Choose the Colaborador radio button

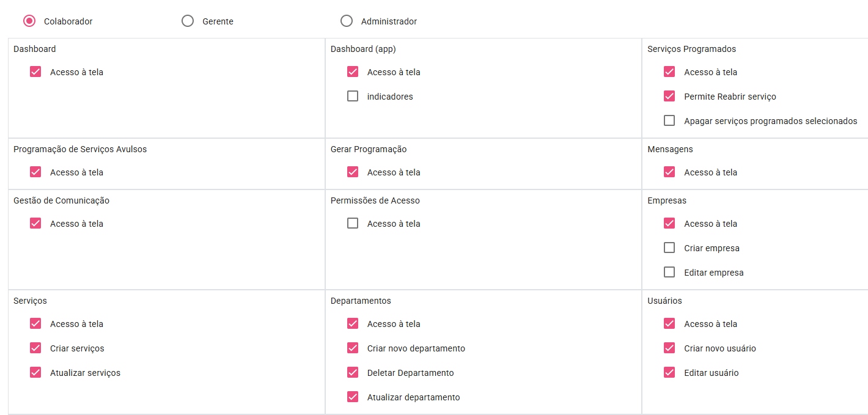pos(29,21)
